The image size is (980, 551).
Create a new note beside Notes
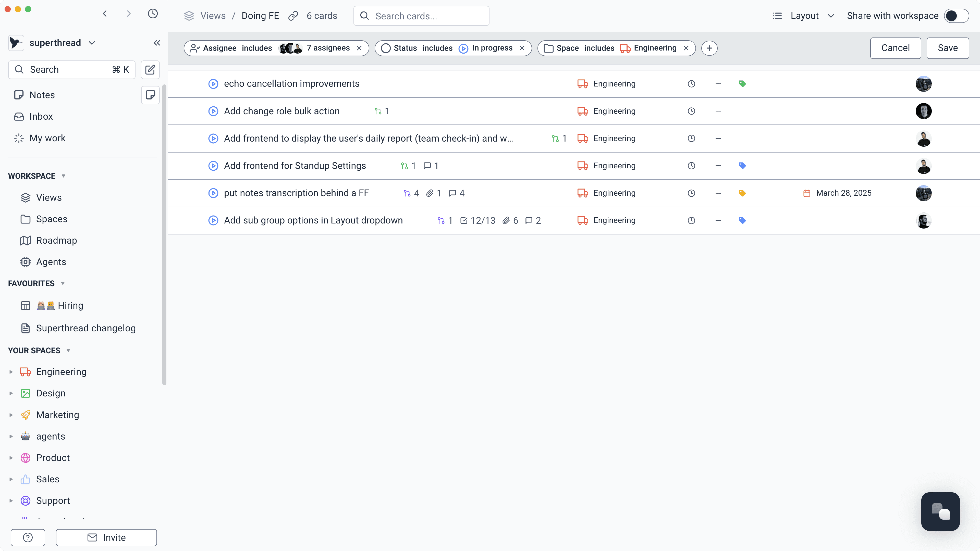[x=150, y=95]
